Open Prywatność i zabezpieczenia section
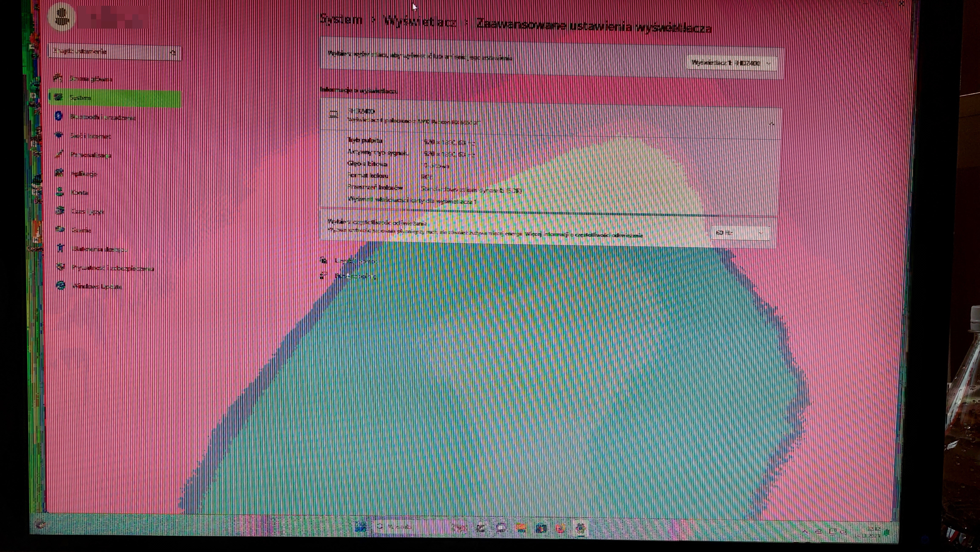 click(112, 268)
